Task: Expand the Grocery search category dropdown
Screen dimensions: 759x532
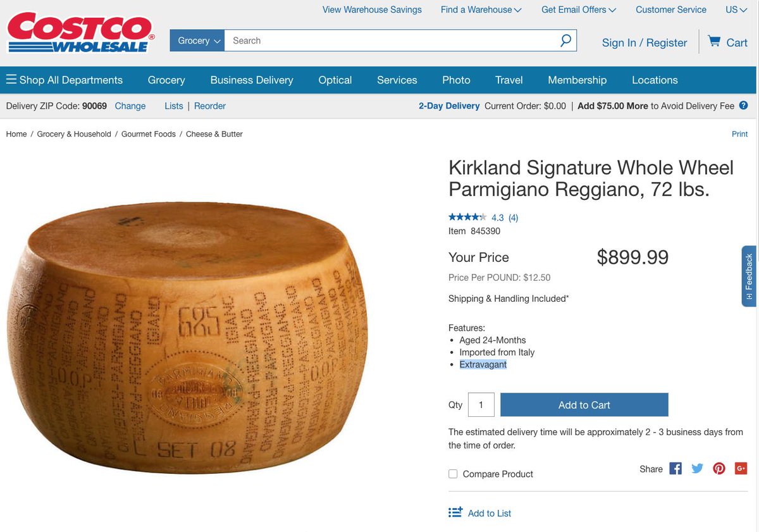Action: 197,40
